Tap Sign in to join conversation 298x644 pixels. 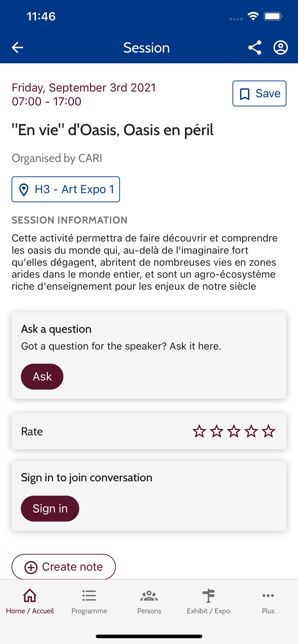point(50,508)
